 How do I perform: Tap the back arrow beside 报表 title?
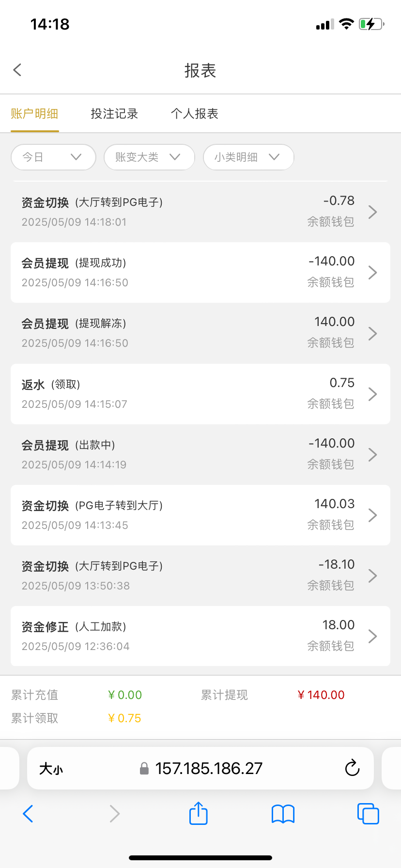tap(17, 70)
